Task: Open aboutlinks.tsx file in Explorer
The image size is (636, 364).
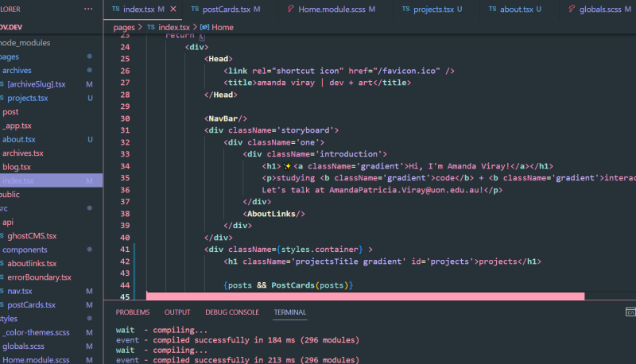Action: 32,264
